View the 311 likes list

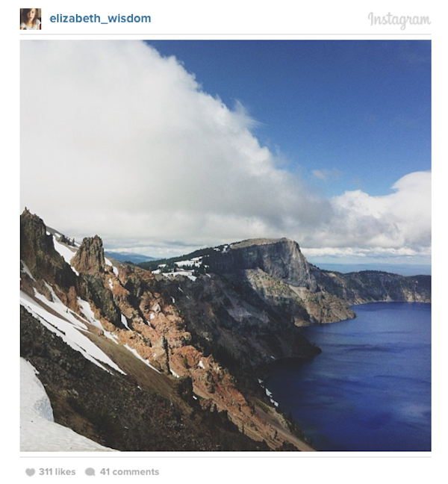57,472
